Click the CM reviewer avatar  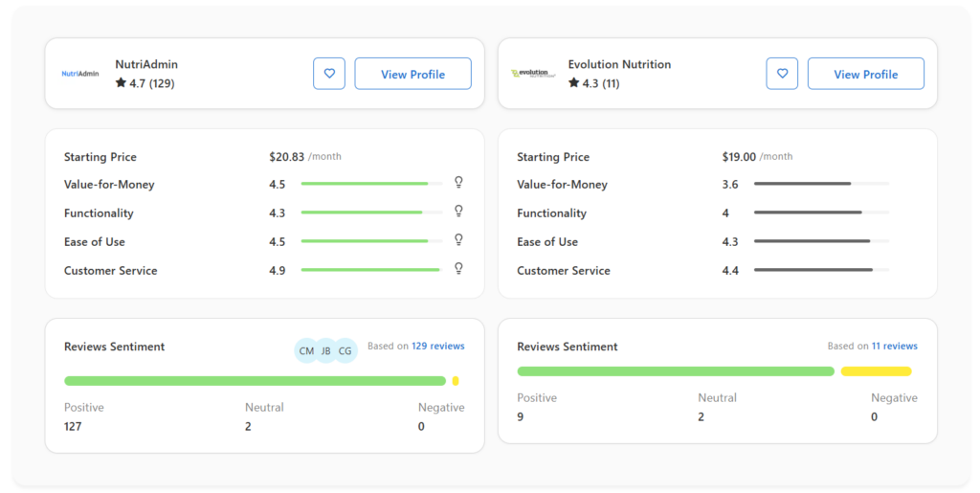306,350
